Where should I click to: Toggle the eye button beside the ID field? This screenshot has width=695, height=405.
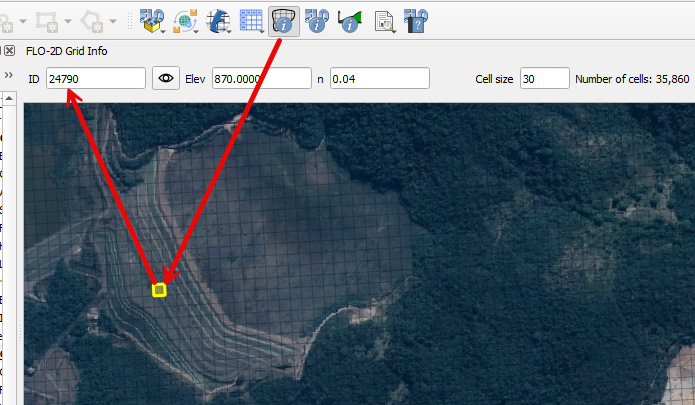pyautogui.click(x=165, y=78)
